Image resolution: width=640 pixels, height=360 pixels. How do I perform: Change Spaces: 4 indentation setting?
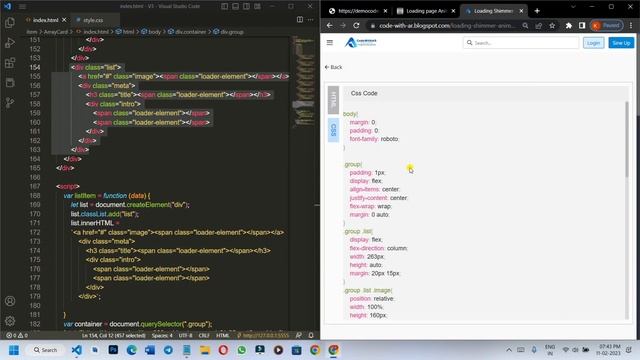click(162, 336)
